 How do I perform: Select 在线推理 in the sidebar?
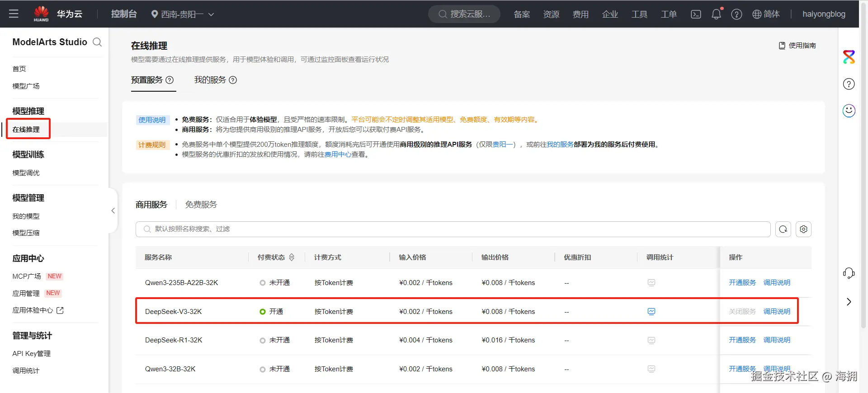point(26,129)
